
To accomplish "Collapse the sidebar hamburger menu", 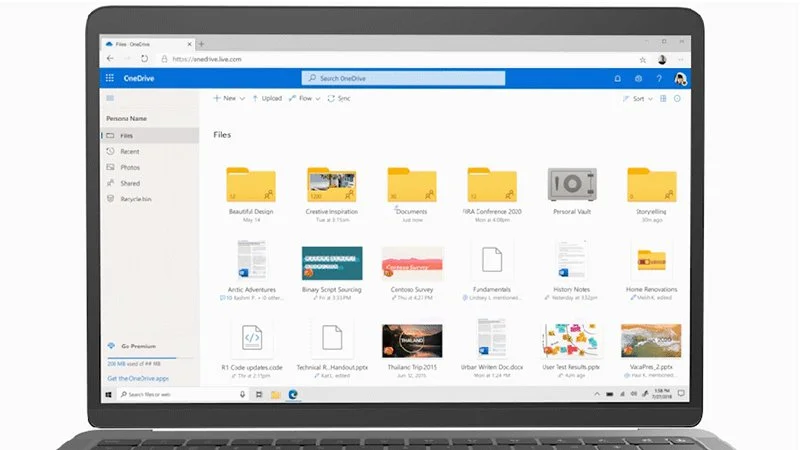I will point(110,98).
